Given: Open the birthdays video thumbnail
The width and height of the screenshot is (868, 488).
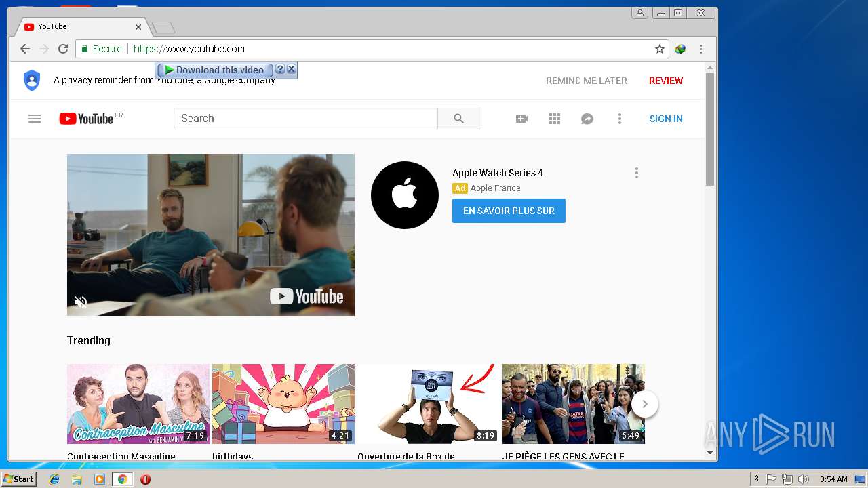Looking at the screenshot, I should tap(283, 404).
